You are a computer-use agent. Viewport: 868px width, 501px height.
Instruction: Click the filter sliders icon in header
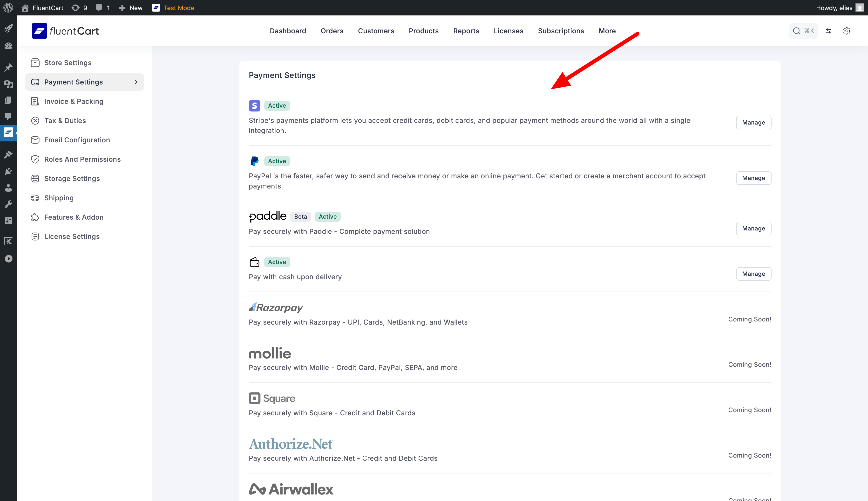click(x=828, y=31)
